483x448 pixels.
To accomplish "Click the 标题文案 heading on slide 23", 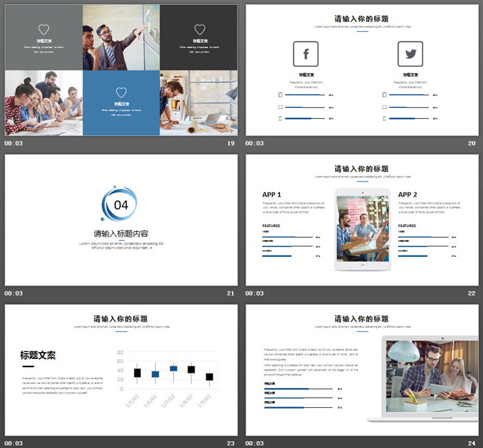I will click(38, 356).
